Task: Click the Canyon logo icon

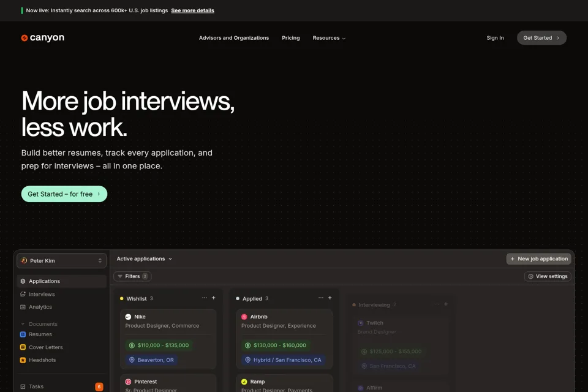Action: point(24,38)
